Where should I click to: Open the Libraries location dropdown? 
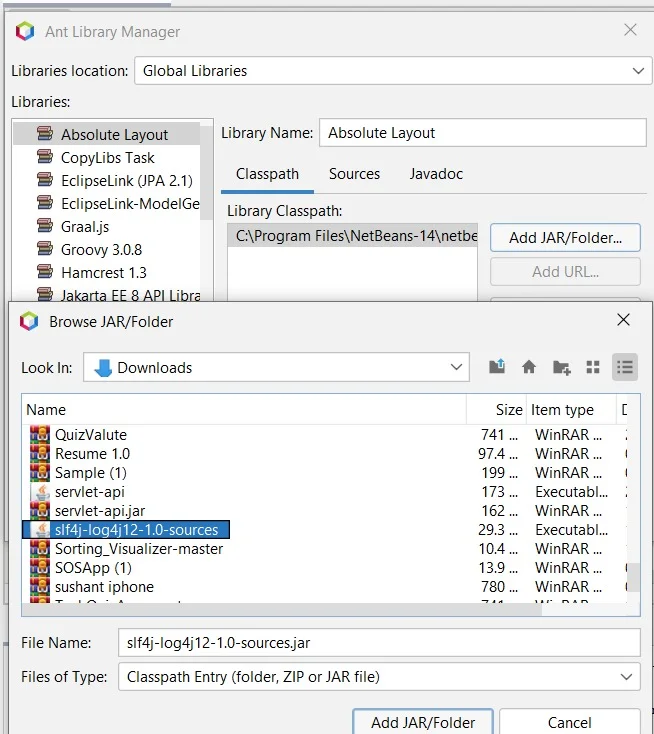[393, 71]
